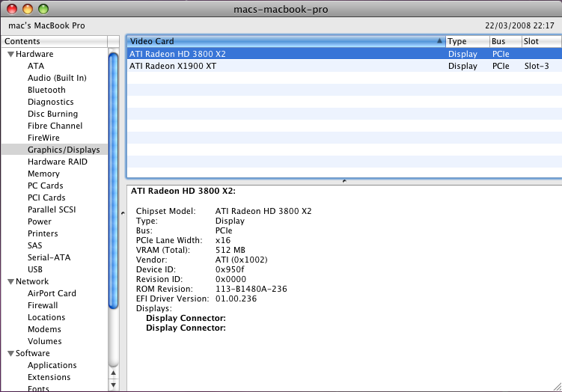The width and height of the screenshot is (562, 392).
Task: Sort by Slot column header
Action: click(542, 41)
